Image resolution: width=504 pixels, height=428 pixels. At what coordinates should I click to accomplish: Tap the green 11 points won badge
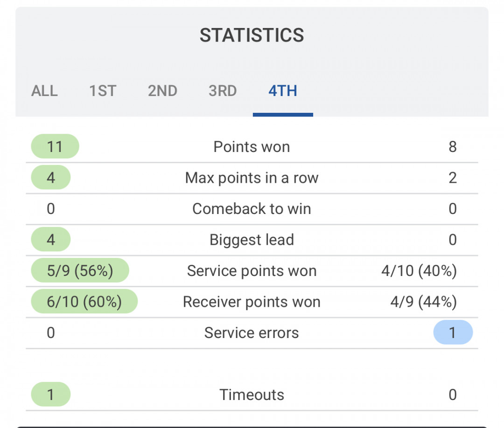[55, 147]
